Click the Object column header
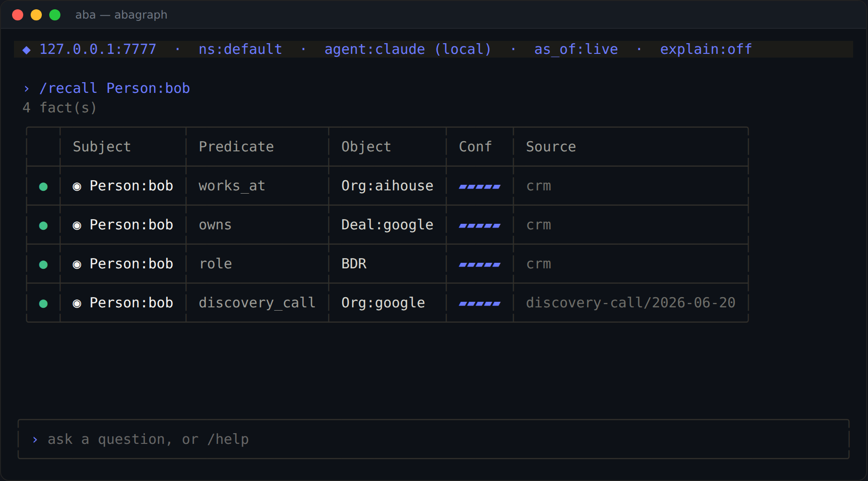 click(366, 147)
